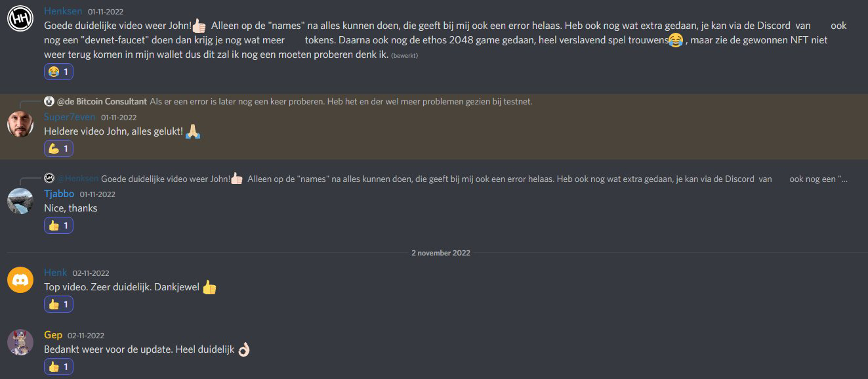Click small avatar in Henksen reply preview
The height and width of the screenshot is (379, 868).
click(x=49, y=178)
